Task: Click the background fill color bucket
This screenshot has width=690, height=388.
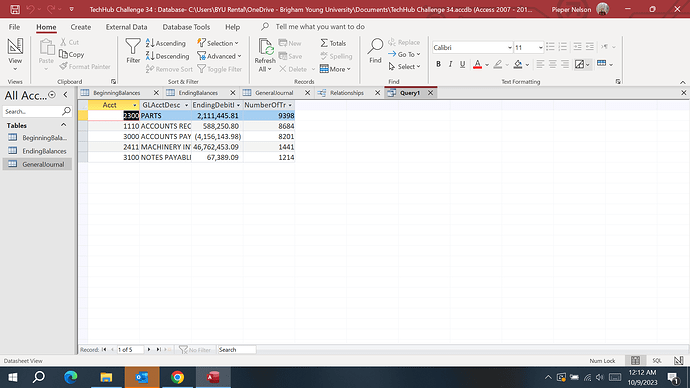Action: tap(518, 64)
